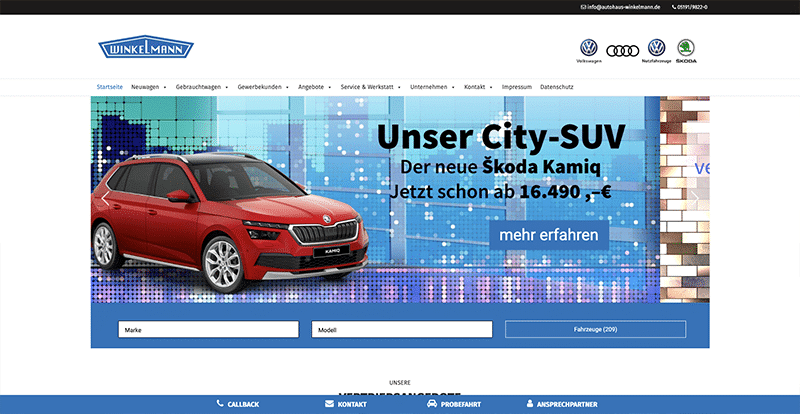Open the Volkswagen Nutzfahrzeuge logo
The width and height of the screenshot is (800, 414).
(656, 51)
